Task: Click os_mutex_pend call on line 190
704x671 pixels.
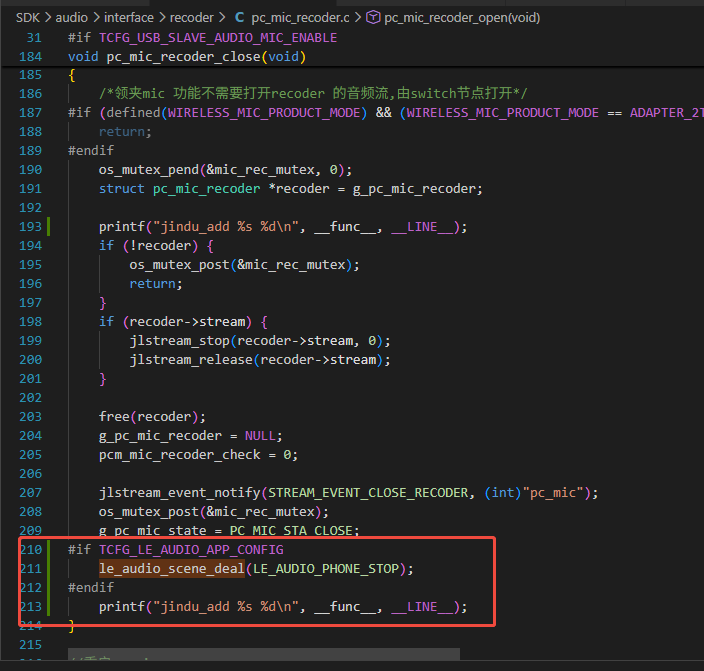Action: 225,170
